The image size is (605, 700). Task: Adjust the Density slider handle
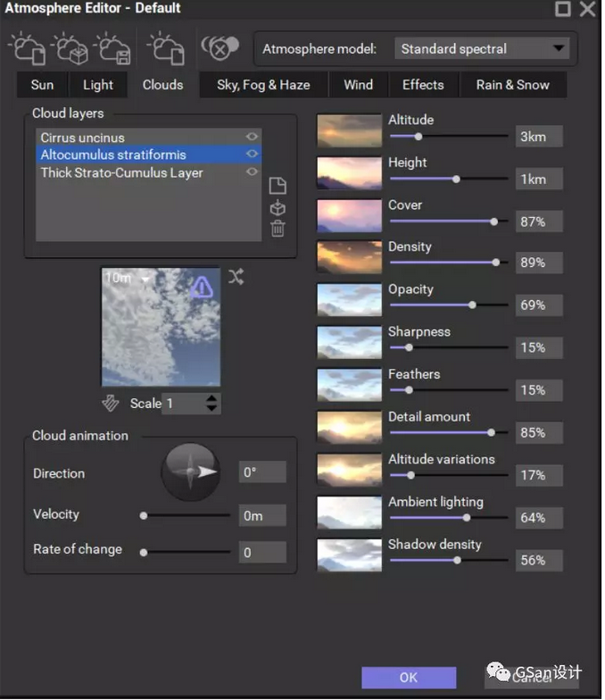pyautogui.click(x=496, y=262)
